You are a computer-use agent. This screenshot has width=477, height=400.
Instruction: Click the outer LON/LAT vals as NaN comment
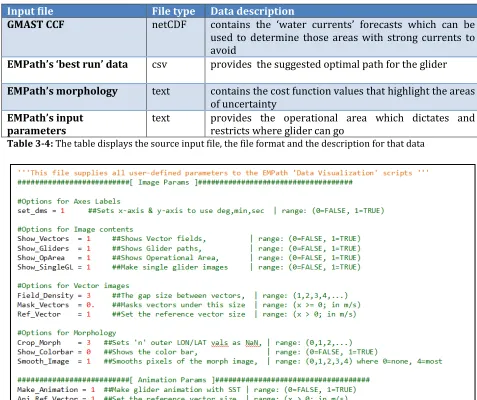pyautogui.click(x=183, y=342)
